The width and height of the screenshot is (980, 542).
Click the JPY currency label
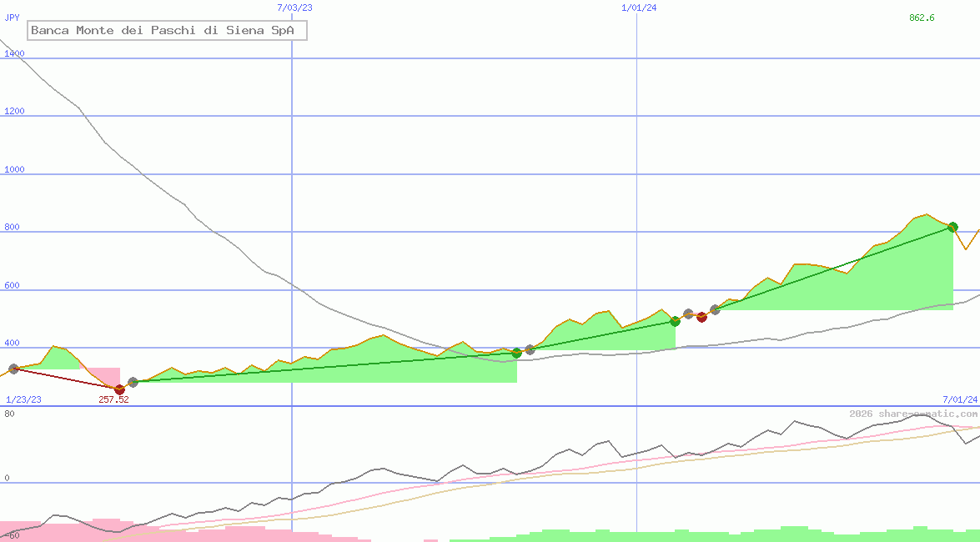click(12, 18)
